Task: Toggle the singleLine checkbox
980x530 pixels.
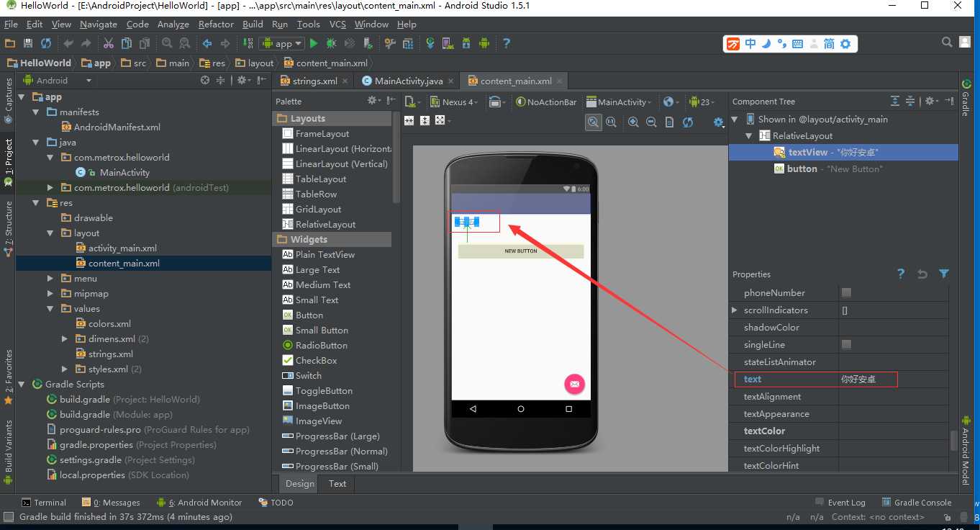Action: coord(846,344)
